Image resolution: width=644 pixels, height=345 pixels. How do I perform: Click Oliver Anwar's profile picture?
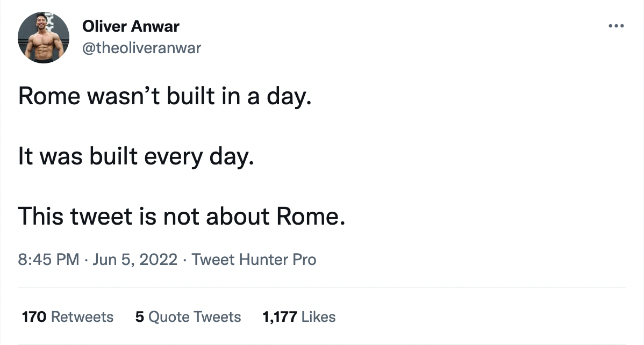(43, 37)
